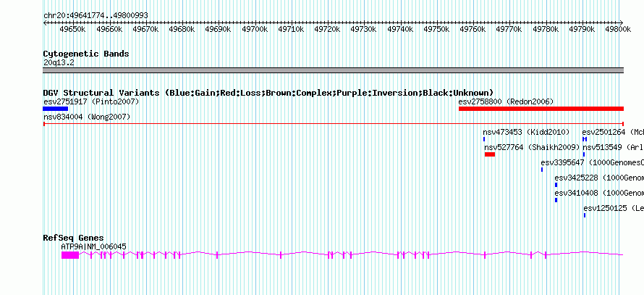Viewport: 644px width, 295px height.
Task: Click the blue esv3425228 marker
Action: [556, 185]
